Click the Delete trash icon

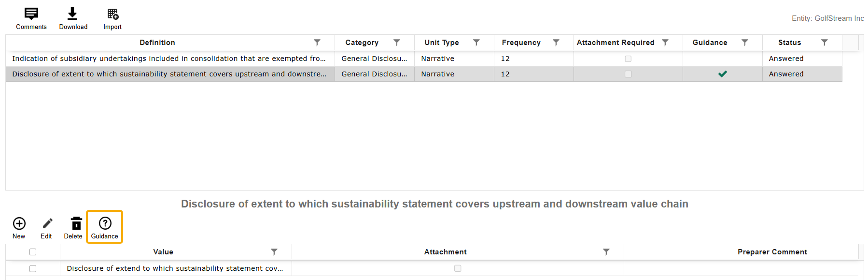click(73, 228)
